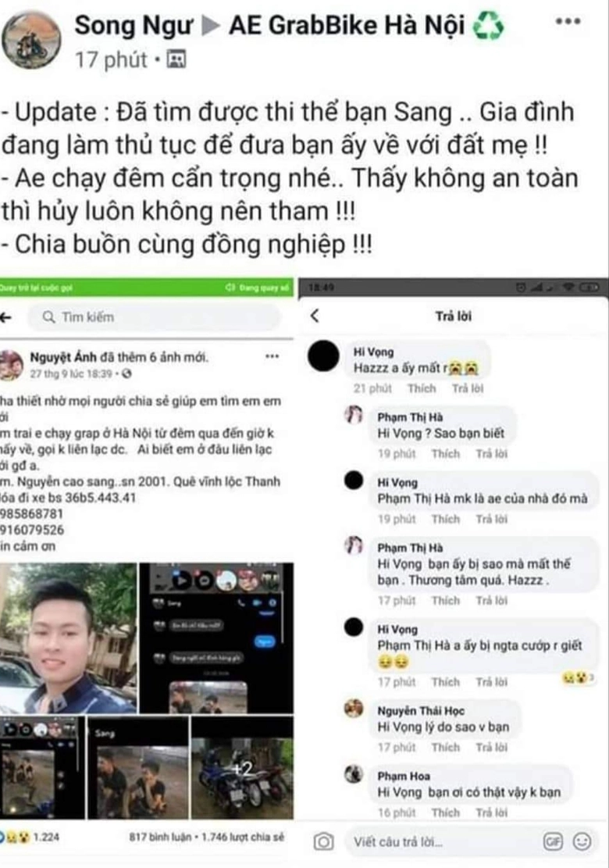Tap Trả lời under Phạm Hoa's comment

pyautogui.click(x=491, y=812)
